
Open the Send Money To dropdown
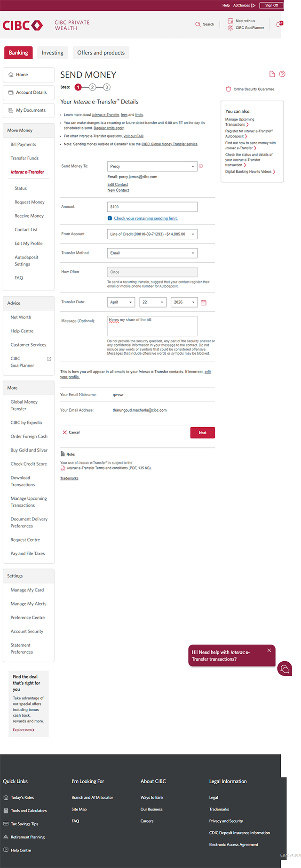(152, 166)
